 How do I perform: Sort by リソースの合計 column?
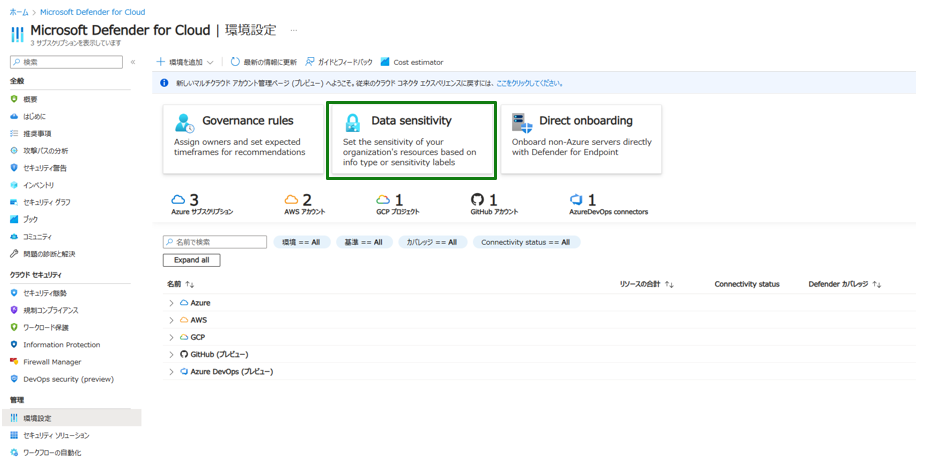click(x=647, y=284)
